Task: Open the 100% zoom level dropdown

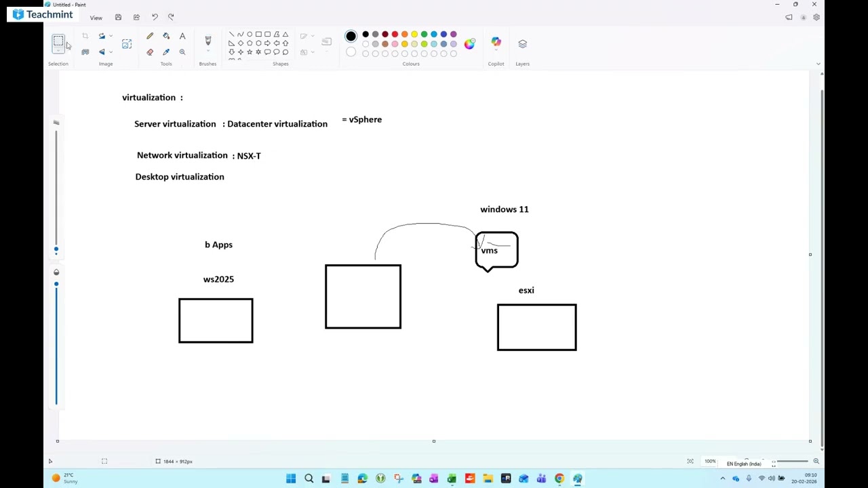Action: tap(710, 462)
